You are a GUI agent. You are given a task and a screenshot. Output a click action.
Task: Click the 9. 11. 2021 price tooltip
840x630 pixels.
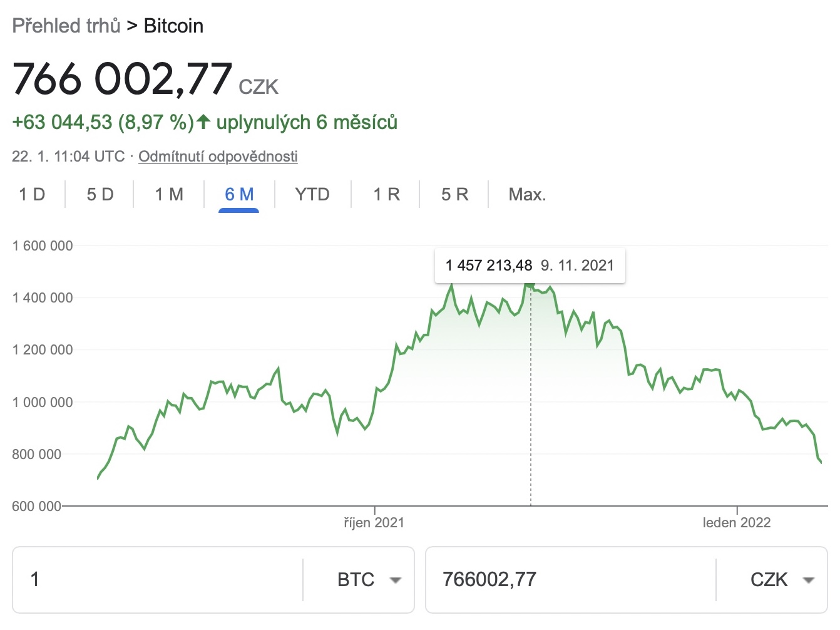530,266
